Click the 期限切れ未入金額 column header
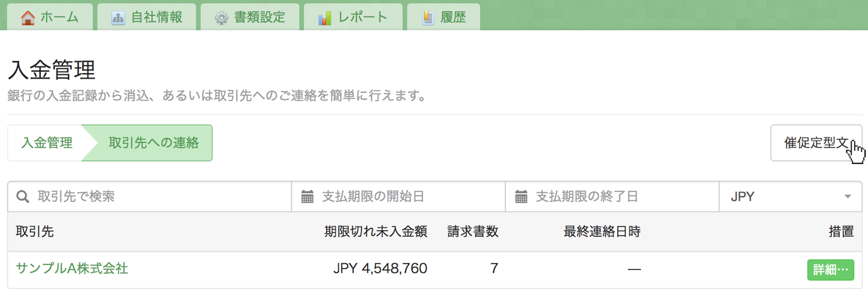This screenshot has height=305, width=868. (376, 232)
